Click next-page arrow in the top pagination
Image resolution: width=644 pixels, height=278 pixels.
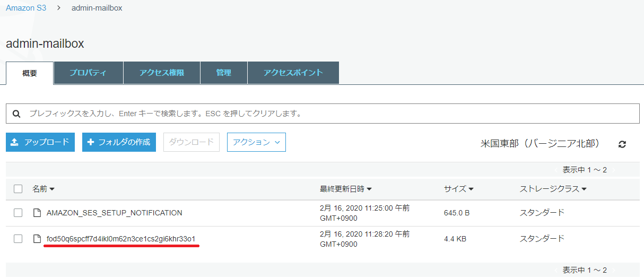614,170
